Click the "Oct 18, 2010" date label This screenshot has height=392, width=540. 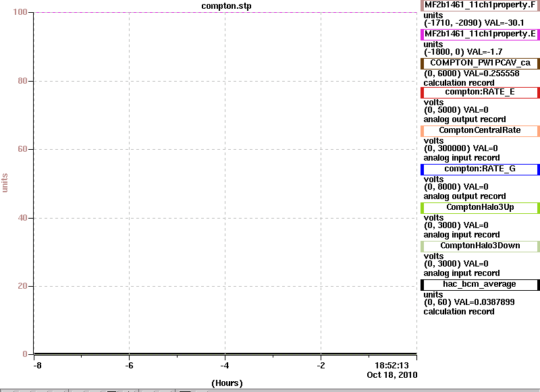pyautogui.click(x=392, y=374)
